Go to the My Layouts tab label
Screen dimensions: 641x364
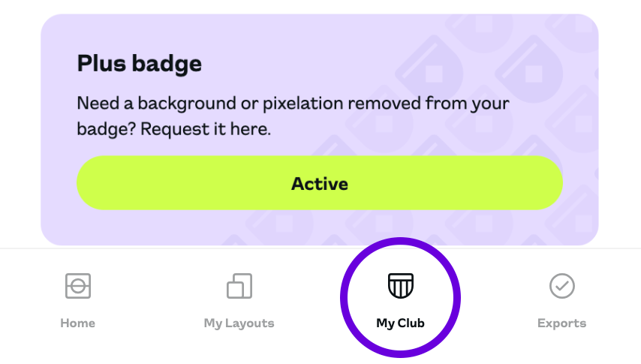click(x=239, y=323)
